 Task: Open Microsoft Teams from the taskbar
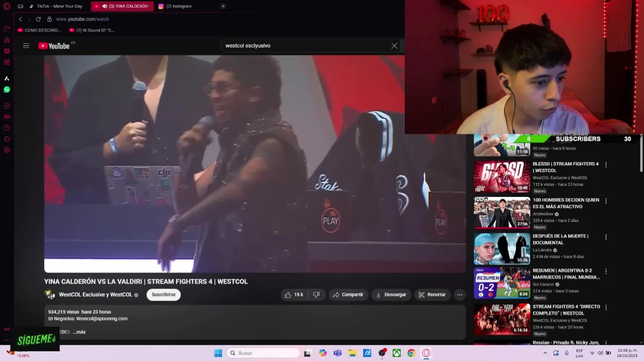337,353
